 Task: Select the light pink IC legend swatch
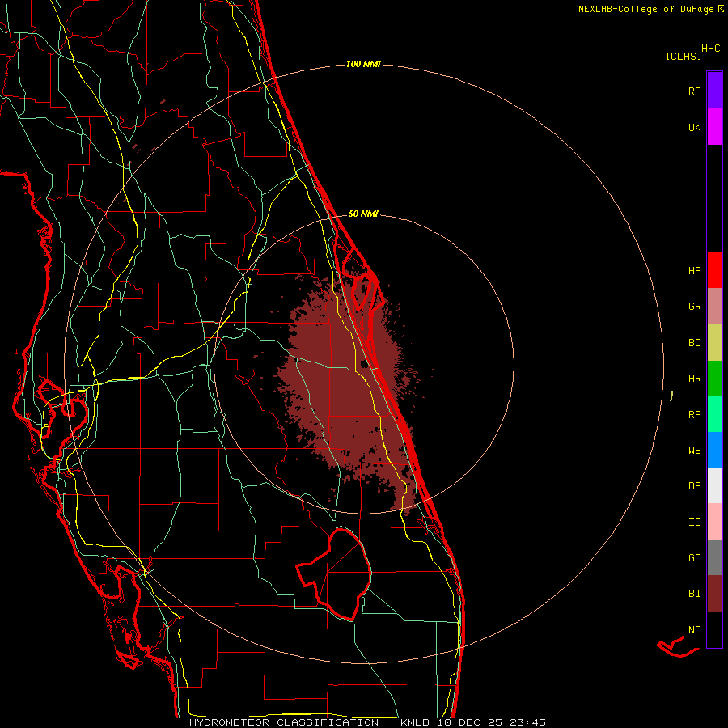click(x=714, y=522)
